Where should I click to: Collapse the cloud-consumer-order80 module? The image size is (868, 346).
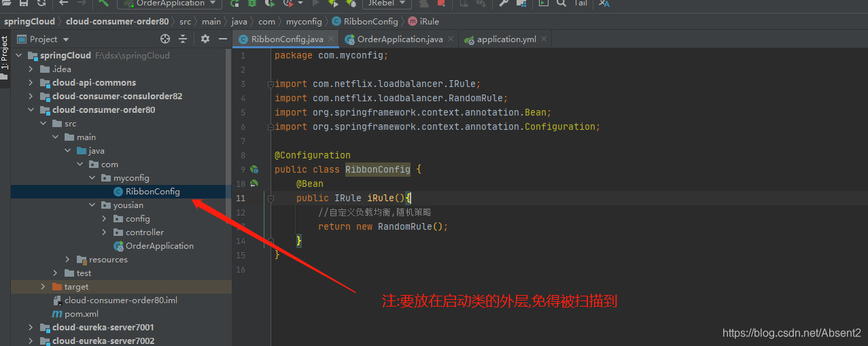coord(31,110)
